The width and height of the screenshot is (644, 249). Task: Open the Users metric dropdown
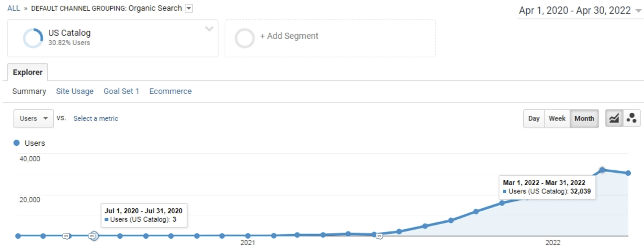[34, 118]
